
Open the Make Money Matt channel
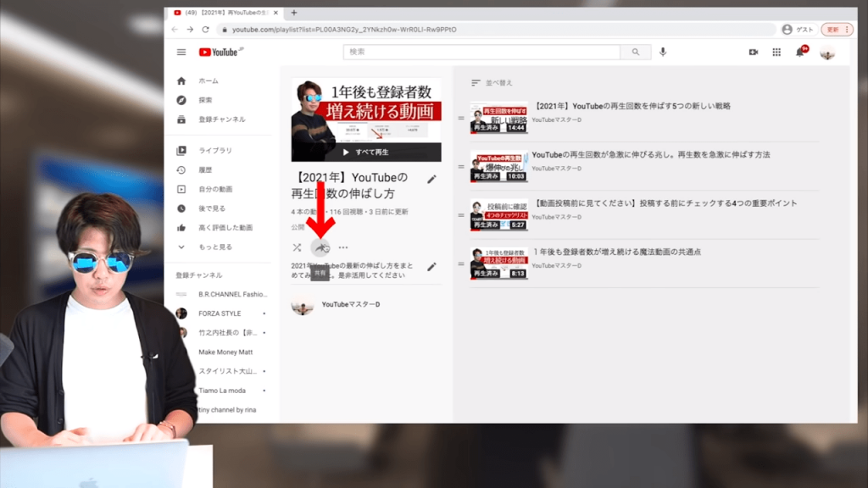[225, 352]
